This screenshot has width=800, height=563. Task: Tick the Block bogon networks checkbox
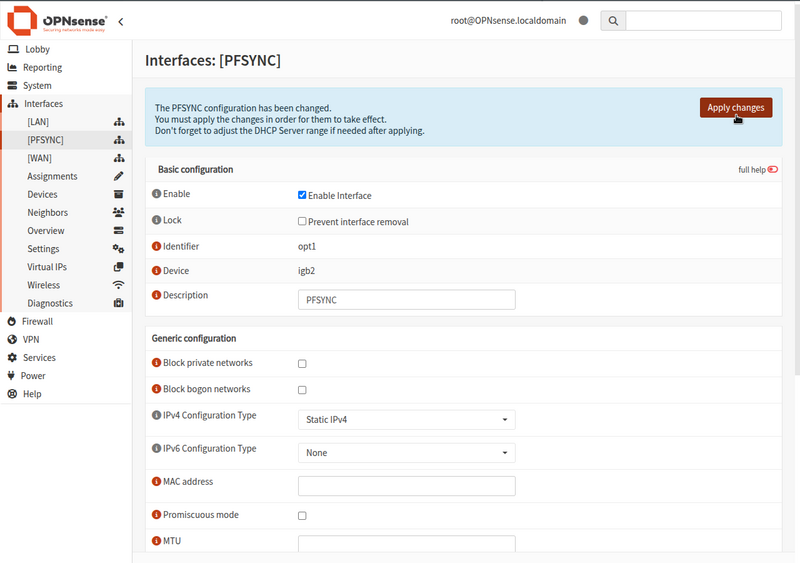302,390
